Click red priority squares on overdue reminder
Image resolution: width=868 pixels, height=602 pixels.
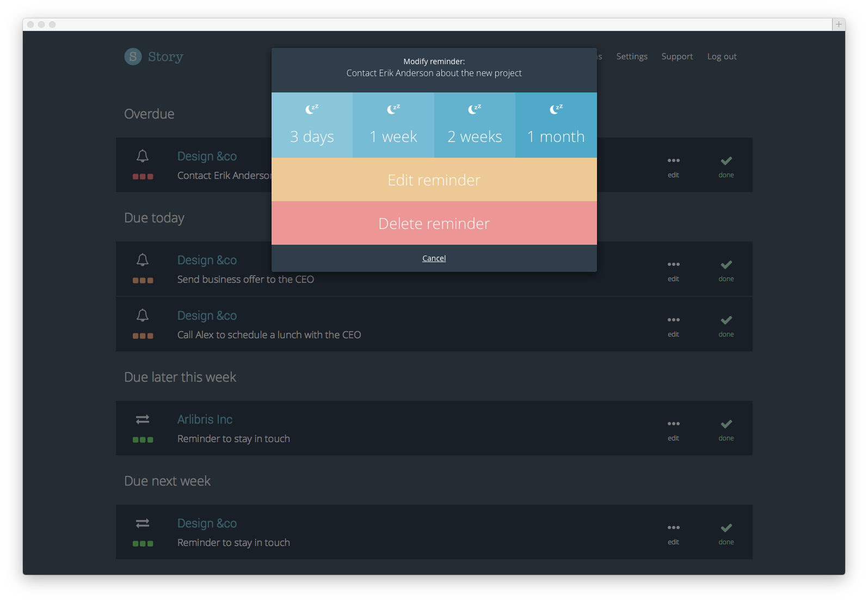(143, 177)
